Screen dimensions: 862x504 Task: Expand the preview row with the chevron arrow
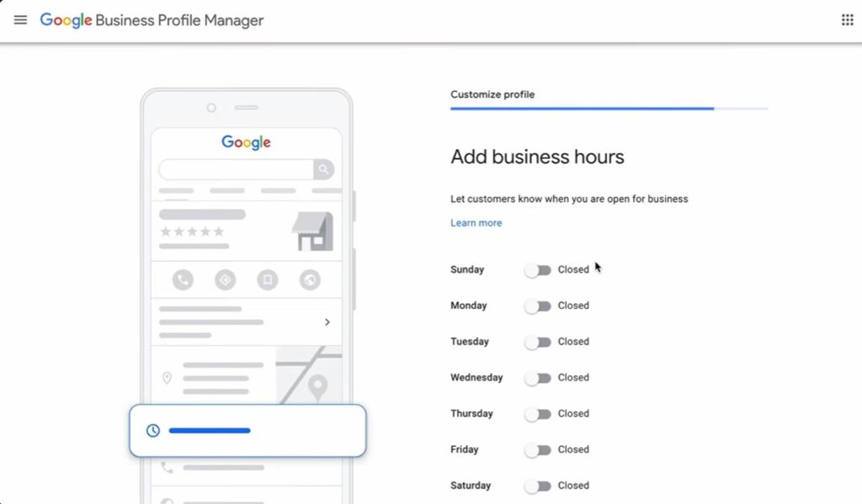pyautogui.click(x=326, y=321)
